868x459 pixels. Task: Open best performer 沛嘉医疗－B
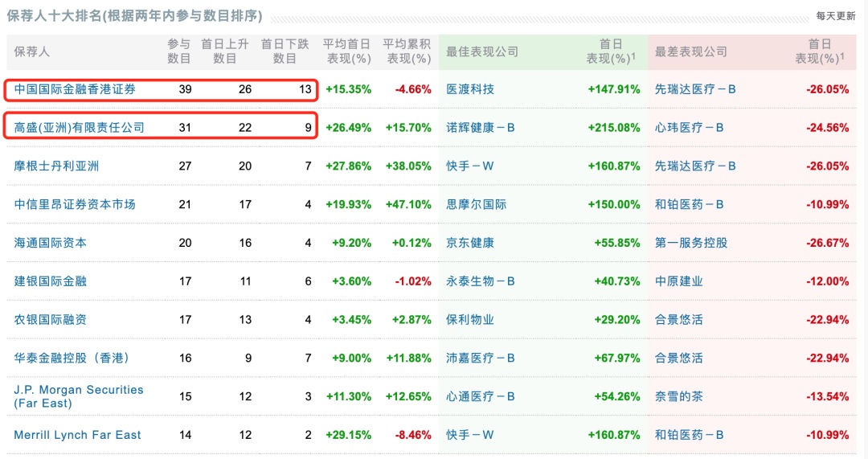click(x=481, y=358)
